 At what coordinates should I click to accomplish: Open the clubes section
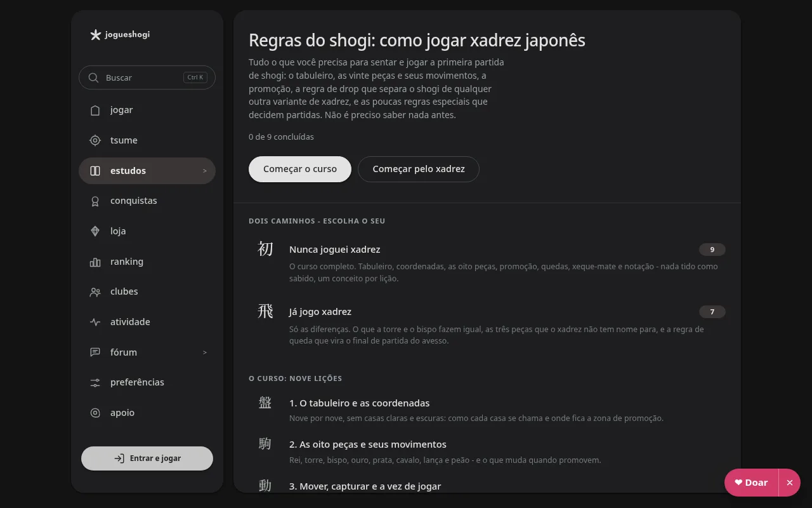coord(147,291)
